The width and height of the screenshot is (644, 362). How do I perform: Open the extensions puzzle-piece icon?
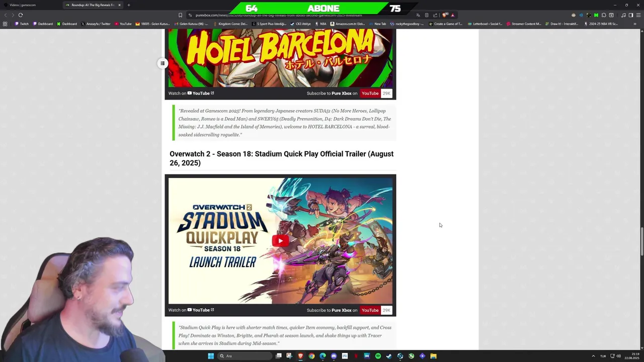[x=604, y=15]
